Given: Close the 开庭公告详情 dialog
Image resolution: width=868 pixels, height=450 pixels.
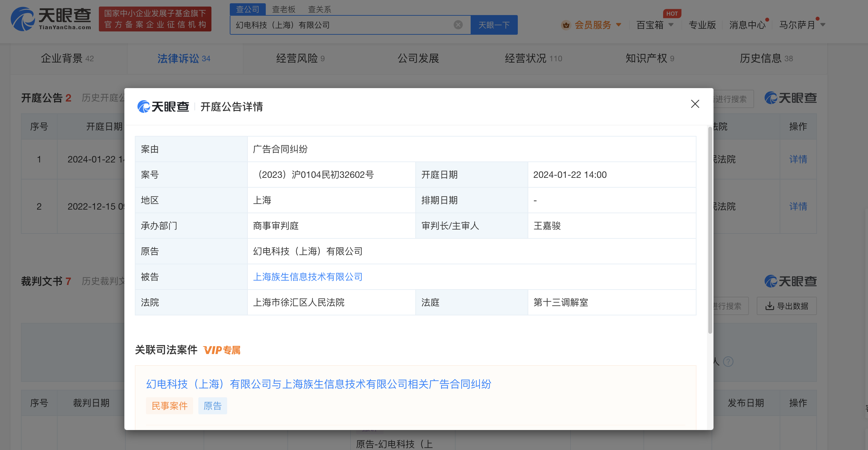Looking at the screenshot, I should [x=695, y=104].
